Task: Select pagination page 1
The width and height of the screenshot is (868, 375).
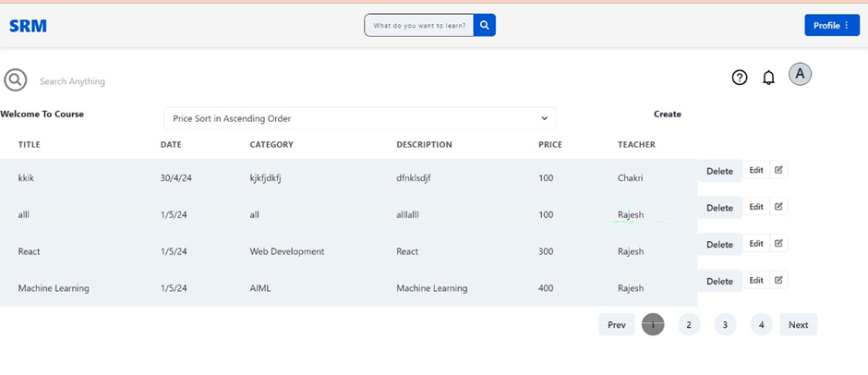Action: 653,324
